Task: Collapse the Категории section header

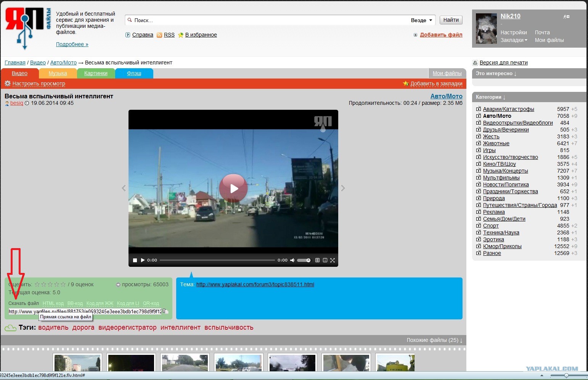Action: 490,97
